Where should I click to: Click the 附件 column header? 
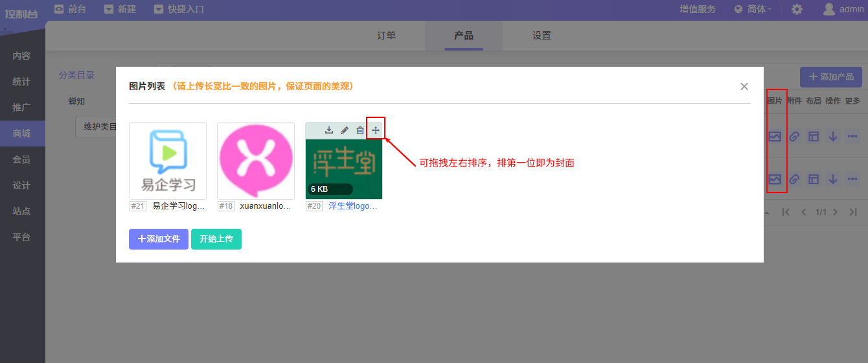[794, 101]
